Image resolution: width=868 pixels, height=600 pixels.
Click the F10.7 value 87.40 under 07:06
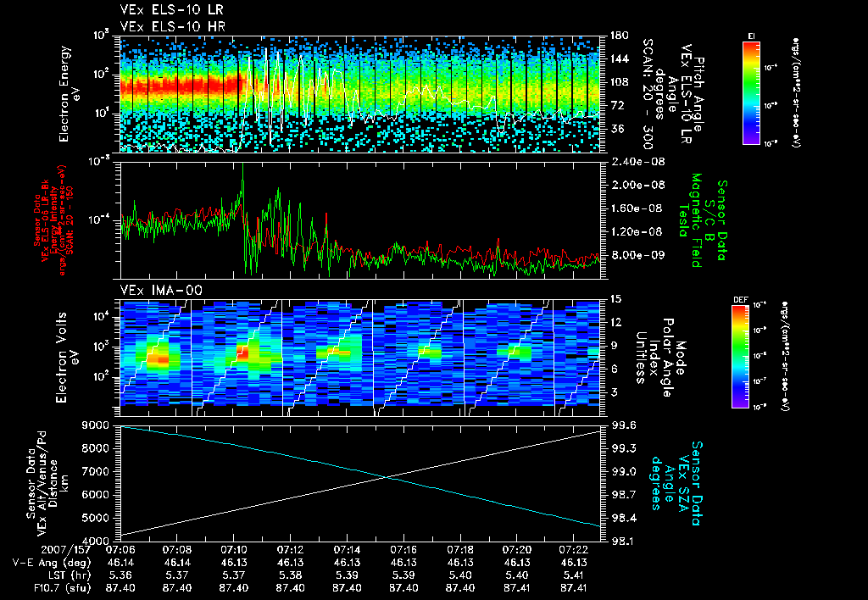[120, 588]
